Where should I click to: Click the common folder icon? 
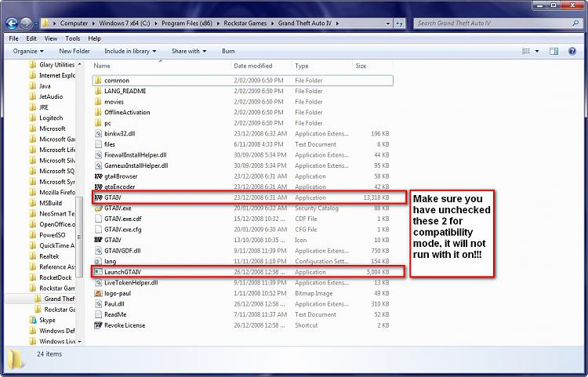(98, 80)
